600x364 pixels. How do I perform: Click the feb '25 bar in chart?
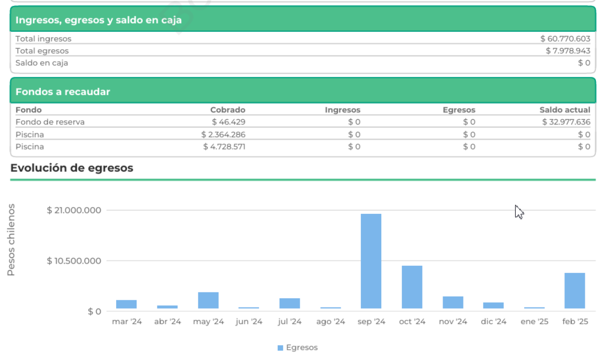(574, 291)
